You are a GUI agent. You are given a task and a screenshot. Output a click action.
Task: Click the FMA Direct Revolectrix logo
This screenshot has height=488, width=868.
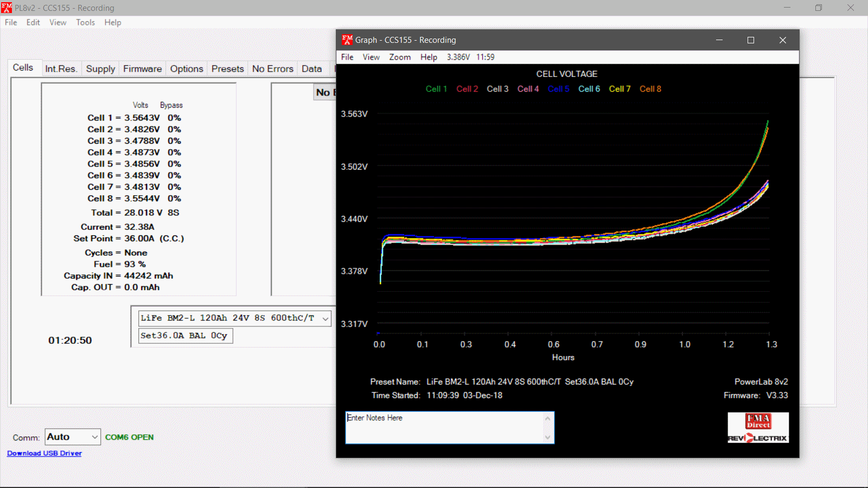pyautogui.click(x=758, y=428)
